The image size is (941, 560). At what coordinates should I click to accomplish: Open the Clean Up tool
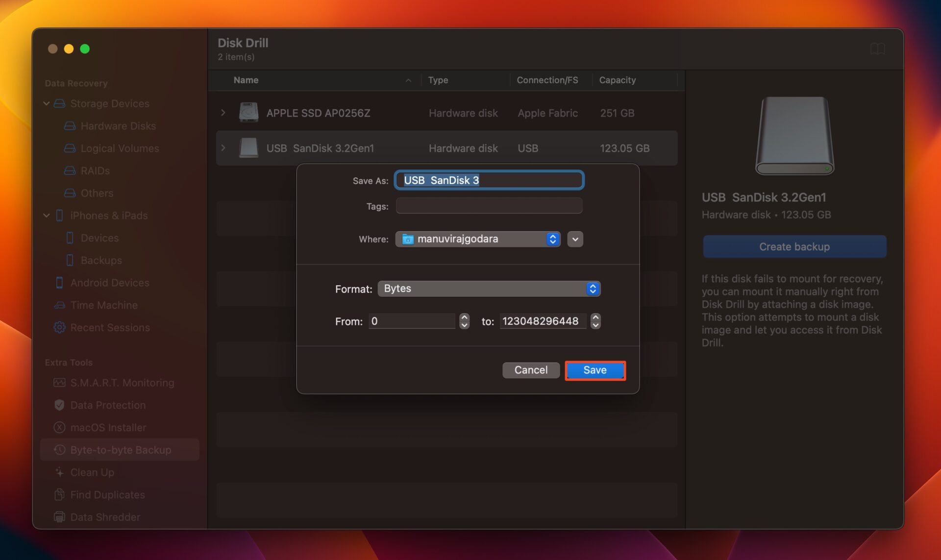coord(91,472)
